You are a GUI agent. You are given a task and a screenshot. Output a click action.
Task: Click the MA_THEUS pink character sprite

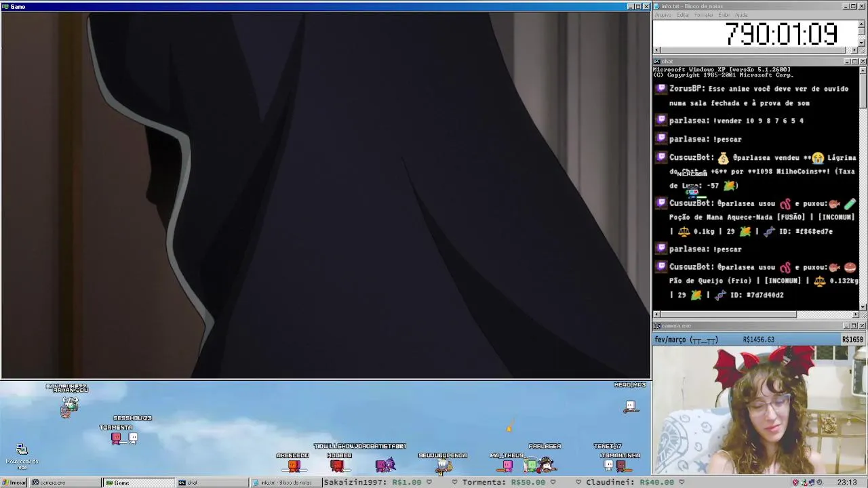pos(507,466)
